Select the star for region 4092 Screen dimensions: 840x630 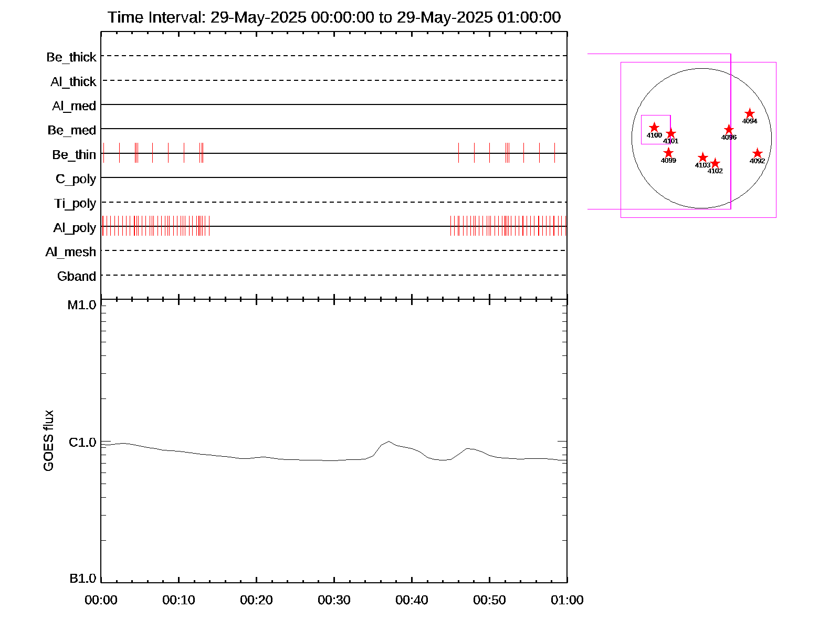coord(757,153)
